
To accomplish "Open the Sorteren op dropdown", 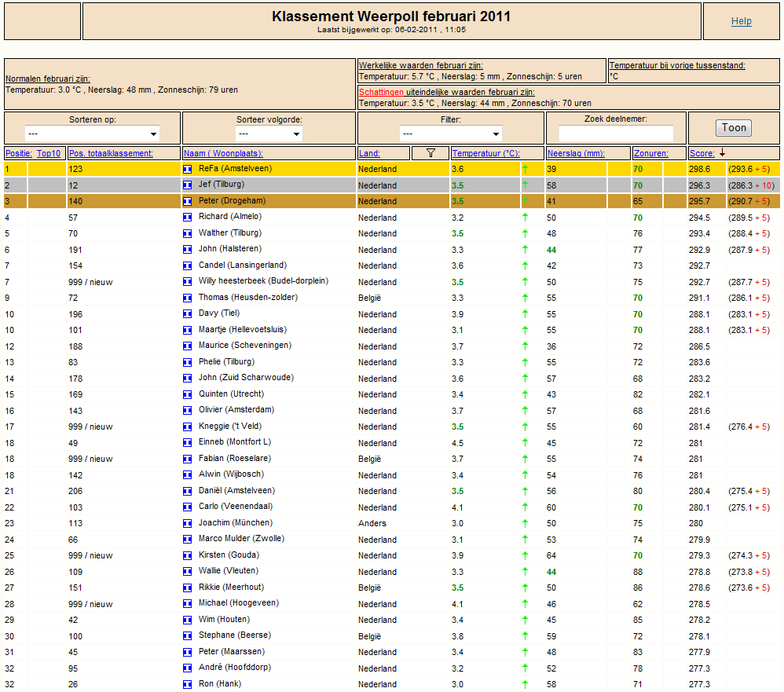I will tap(92, 134).
